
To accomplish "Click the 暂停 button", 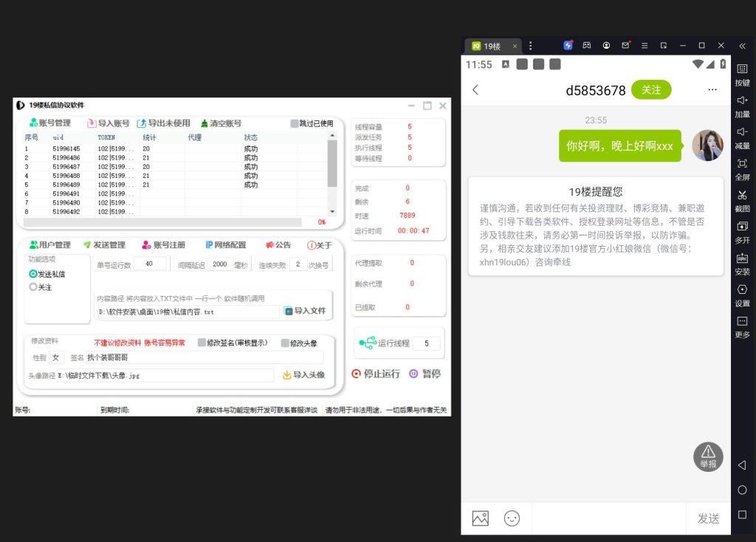I will [425, 374].
